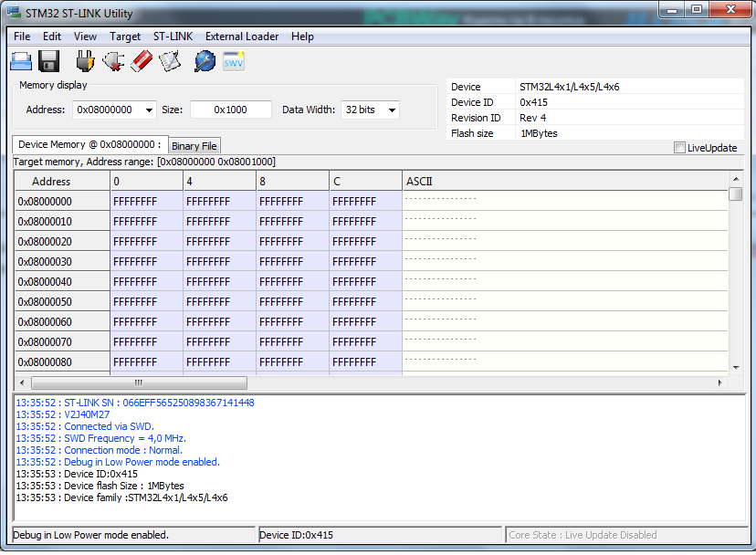The image size is (756, 555).
Task: Select the row address 0x08000040
Action: point(62,281)
